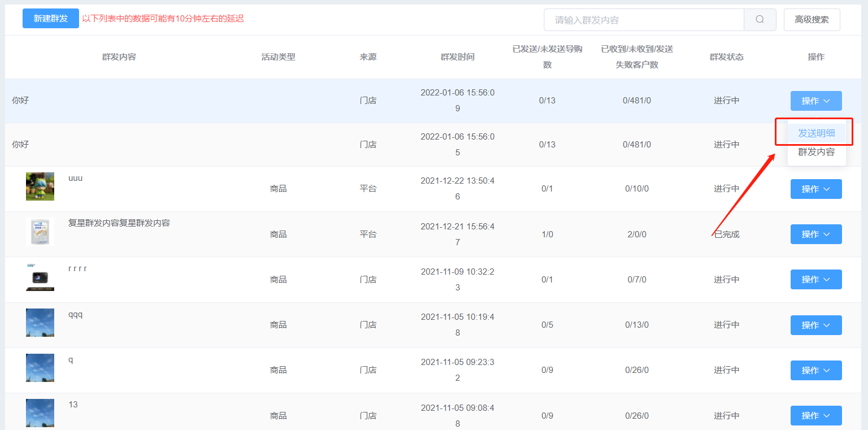Click the 来源 column header
Viewport: 868px width, 430px height.
coord(368,57)
